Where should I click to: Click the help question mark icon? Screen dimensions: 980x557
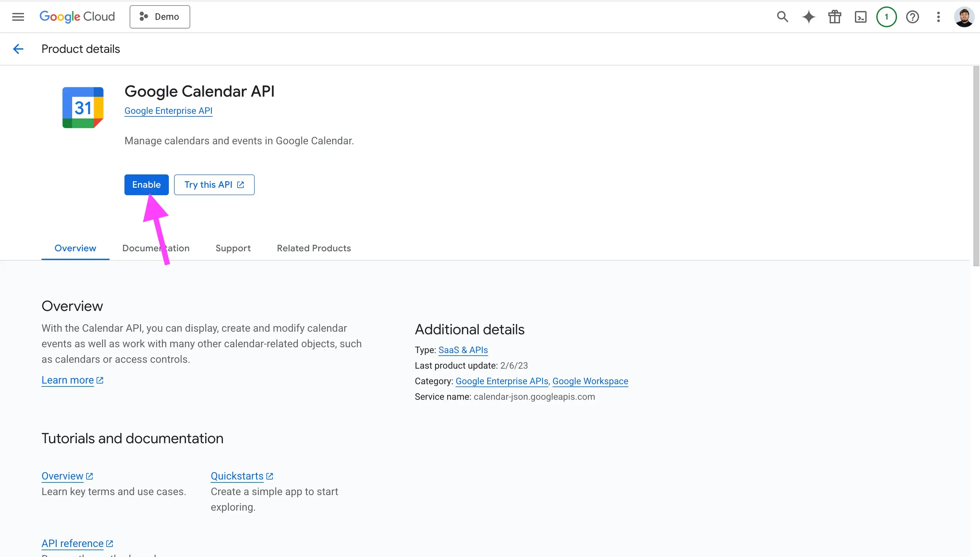pyautogui.click(x=912, y=17)
